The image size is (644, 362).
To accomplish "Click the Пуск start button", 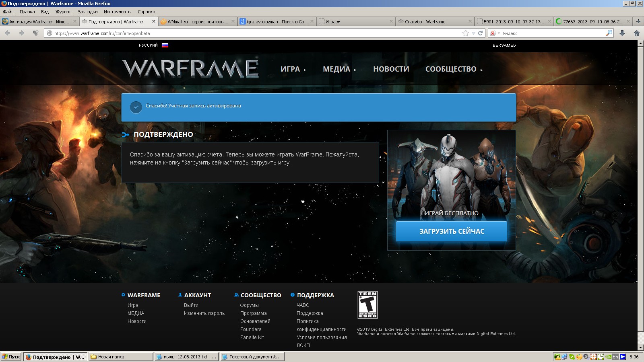I will pos(11,357).
